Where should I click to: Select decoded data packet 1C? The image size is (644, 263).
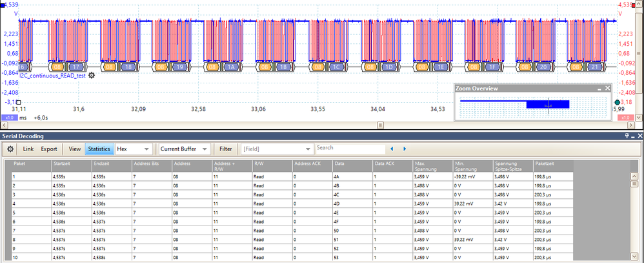click(x=336, y=67)
